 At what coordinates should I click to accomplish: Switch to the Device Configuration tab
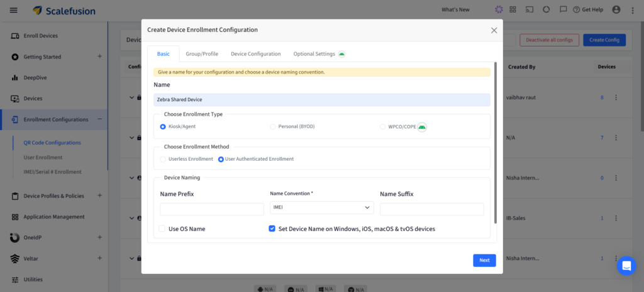coord(256,54)
